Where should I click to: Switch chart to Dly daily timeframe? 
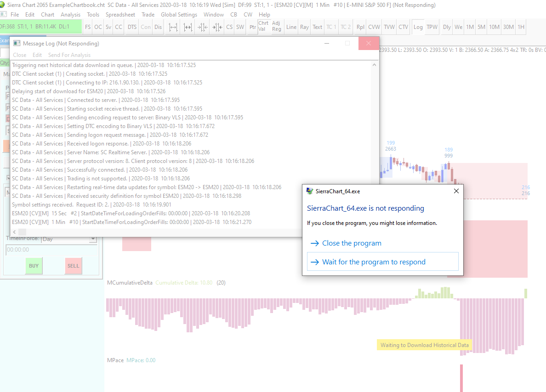[447, 27]
